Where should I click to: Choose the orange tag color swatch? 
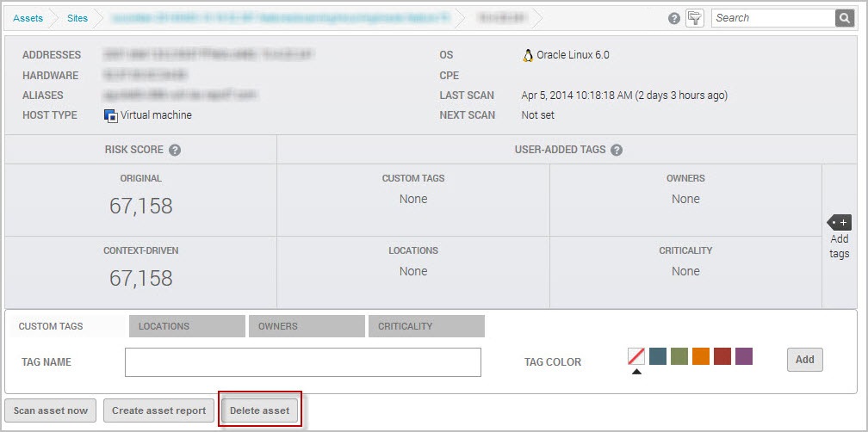pos(701,356)
